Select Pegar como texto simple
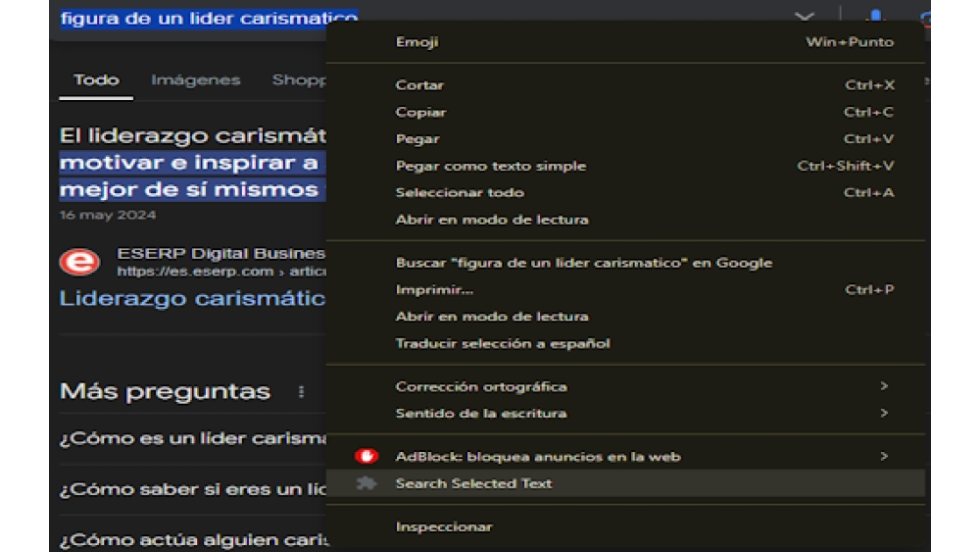 point(625,166)
